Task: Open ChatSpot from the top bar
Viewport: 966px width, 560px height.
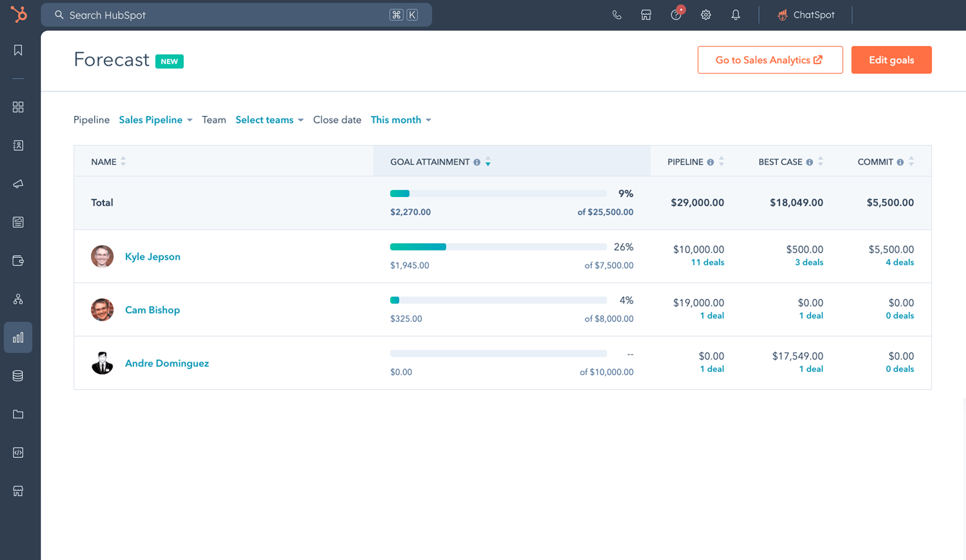Action: click(806, 15)
